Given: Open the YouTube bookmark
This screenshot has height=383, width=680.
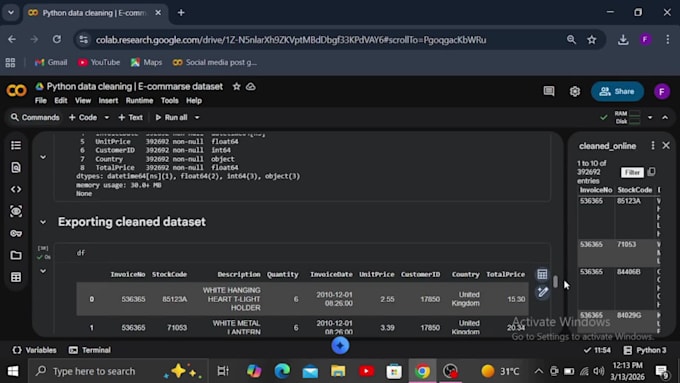Looking at the screenshot, I should [x=99, y=62].
